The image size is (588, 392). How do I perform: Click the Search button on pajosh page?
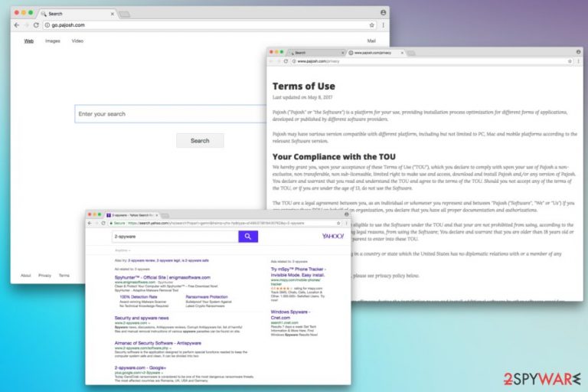coord(200,141)
